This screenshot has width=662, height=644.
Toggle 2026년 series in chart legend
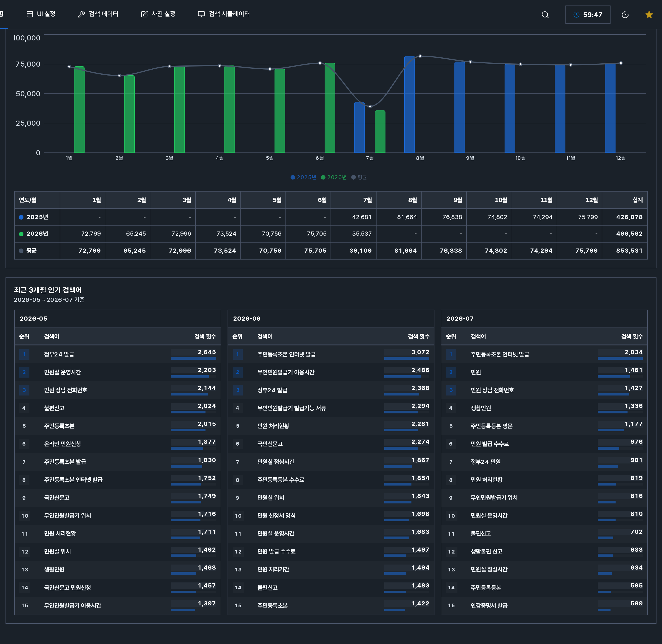pos(334,177)
